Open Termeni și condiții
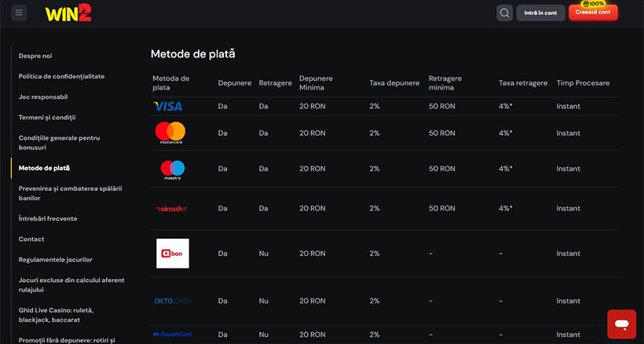The width and height of the screenshot is (644, 344). coord(47,117)
